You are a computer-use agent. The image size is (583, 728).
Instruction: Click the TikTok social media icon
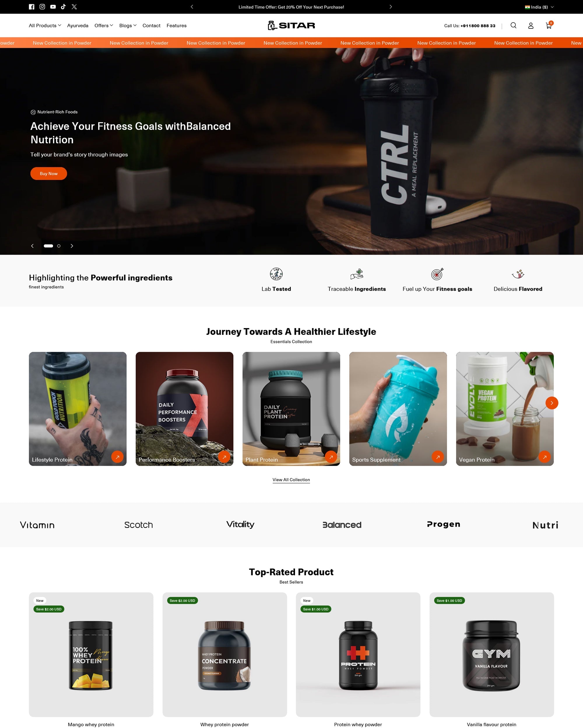pyautogui.click(x=64, y=6)
